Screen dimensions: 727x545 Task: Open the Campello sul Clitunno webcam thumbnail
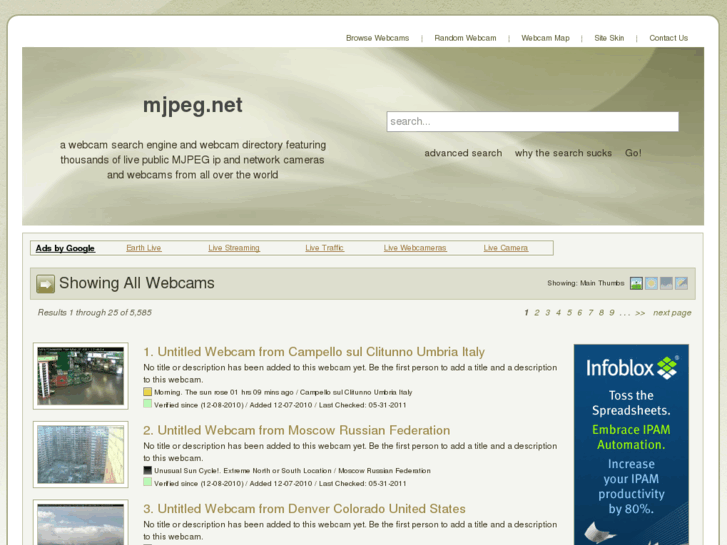point(81,376)
